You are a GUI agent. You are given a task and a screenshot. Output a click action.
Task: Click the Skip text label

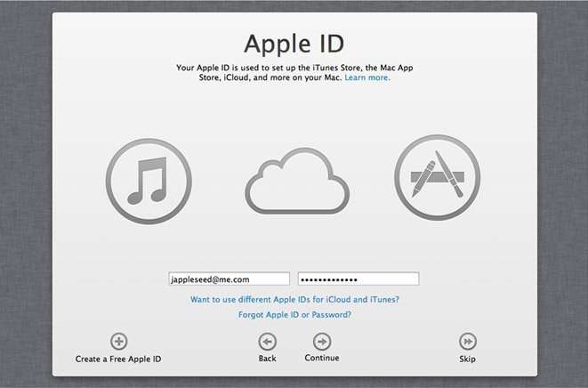click(x=467, y=359)
